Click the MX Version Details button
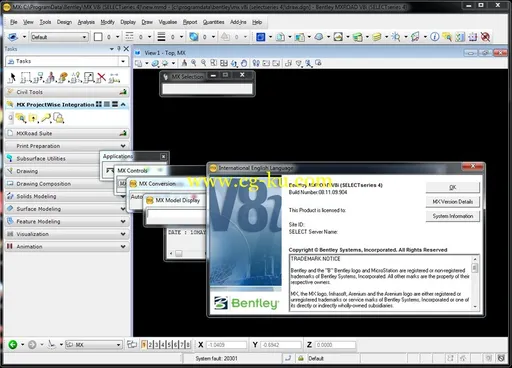The height and width of the screenshot is (368, 512). (453, 202)
